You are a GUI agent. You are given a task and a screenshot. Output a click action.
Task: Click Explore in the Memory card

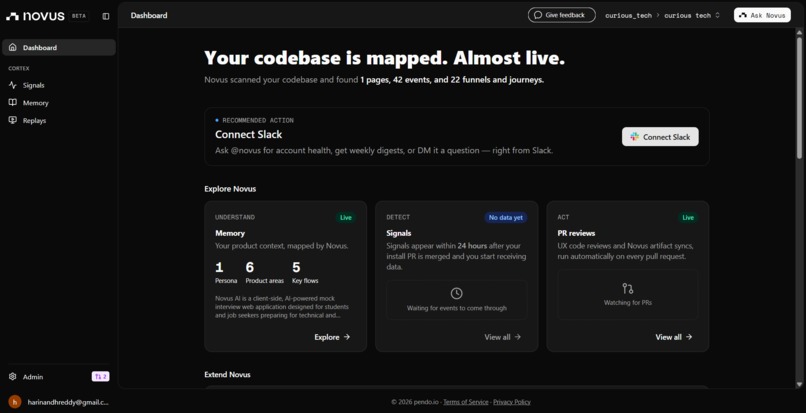pyautogui.click(x=332, y=337)
